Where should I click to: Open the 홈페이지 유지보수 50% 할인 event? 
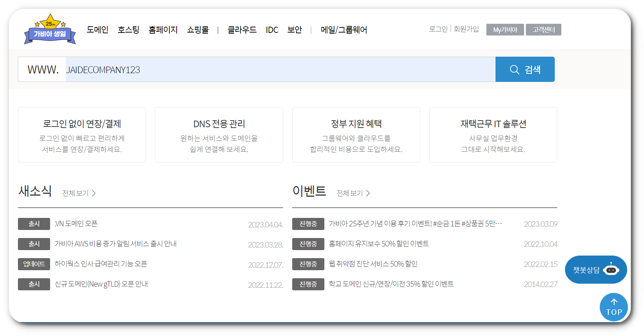(379, 244)
